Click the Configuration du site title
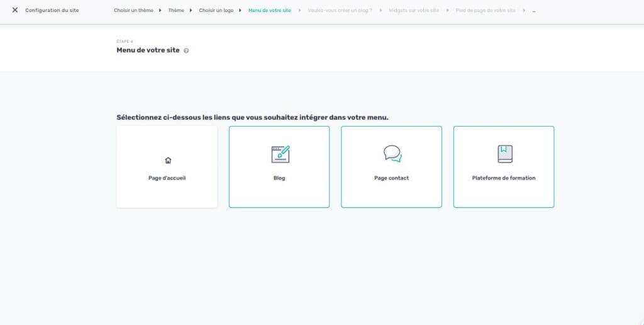The height and width of the screenshot is (325, 644). (x=52, y=10)
